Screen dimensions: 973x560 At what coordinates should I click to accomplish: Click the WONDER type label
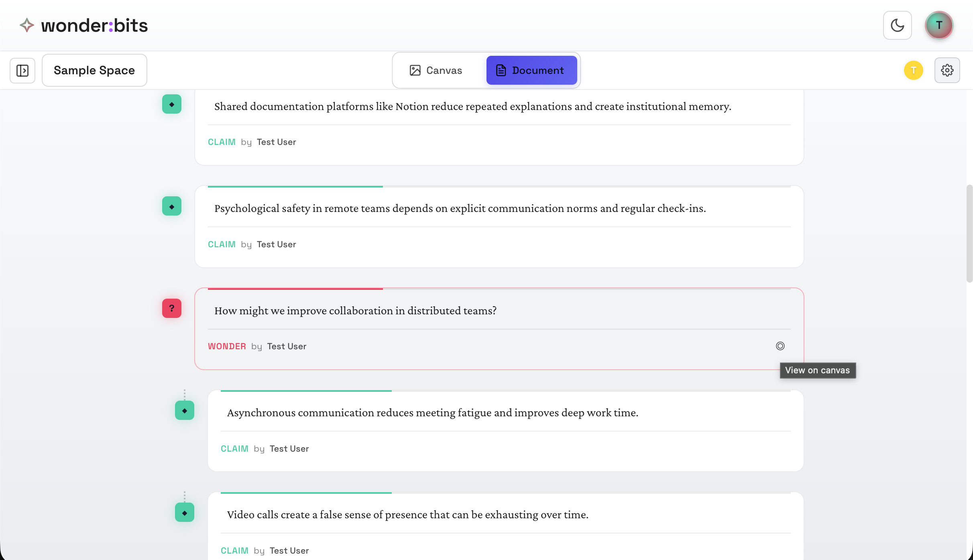(227, 346)
